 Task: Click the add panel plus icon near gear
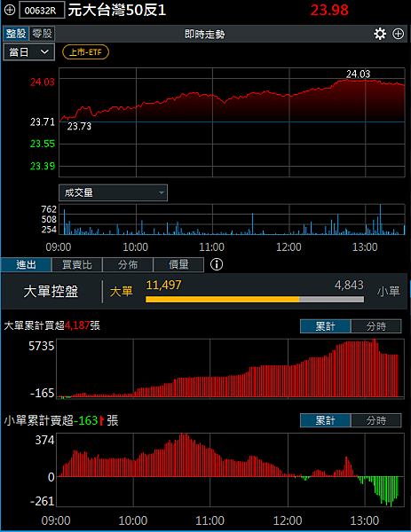(398, 34)
